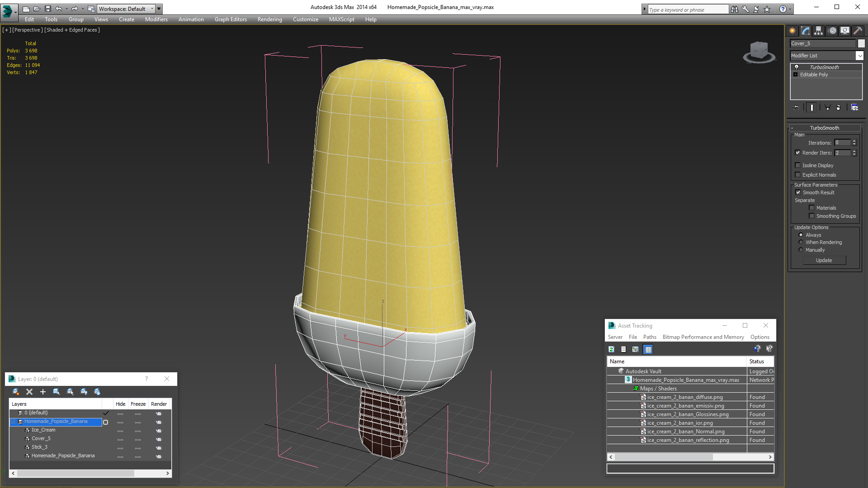Click the Update button

pyautogui.click(x=824, y=260)
